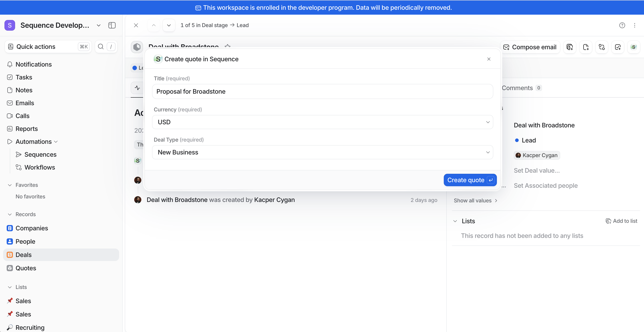644x332 pixels.
Task: Click the add note toolbar icon
Action: point(586,47)
